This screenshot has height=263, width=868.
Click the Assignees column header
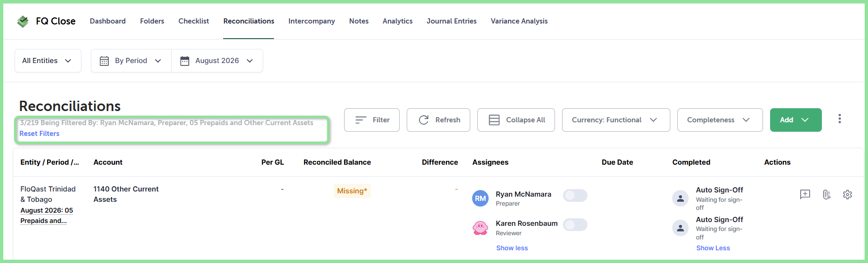pos(490,162)
